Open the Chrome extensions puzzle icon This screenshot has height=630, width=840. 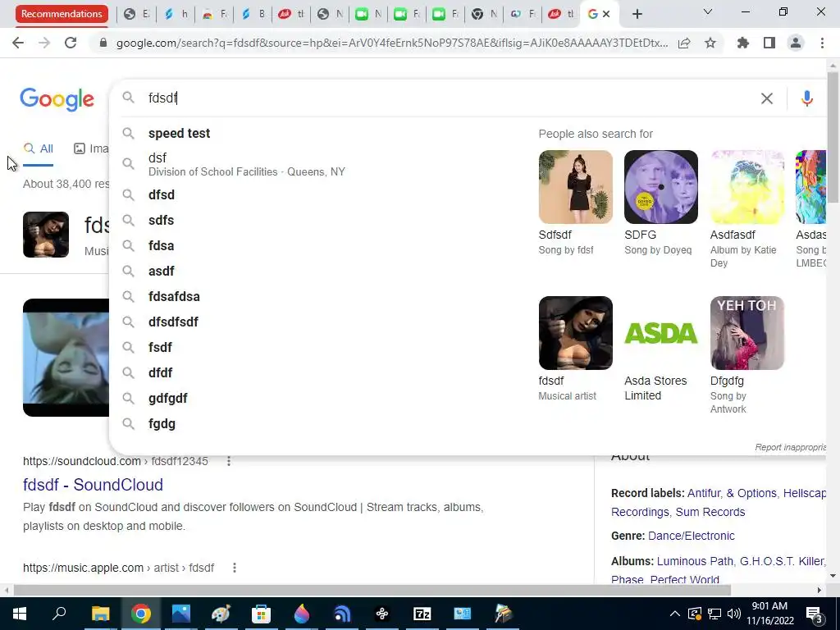point(743,43)
